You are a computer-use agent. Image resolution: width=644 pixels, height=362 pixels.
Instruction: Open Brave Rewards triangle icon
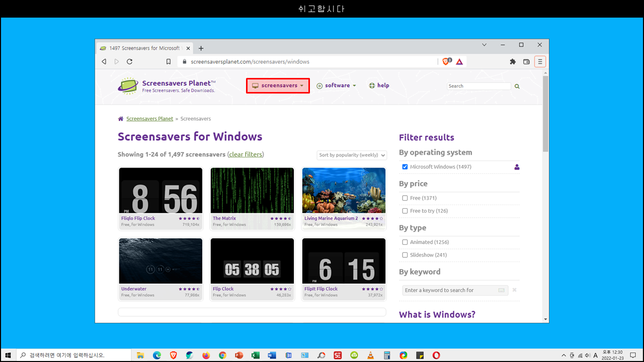tap(459, 61)
